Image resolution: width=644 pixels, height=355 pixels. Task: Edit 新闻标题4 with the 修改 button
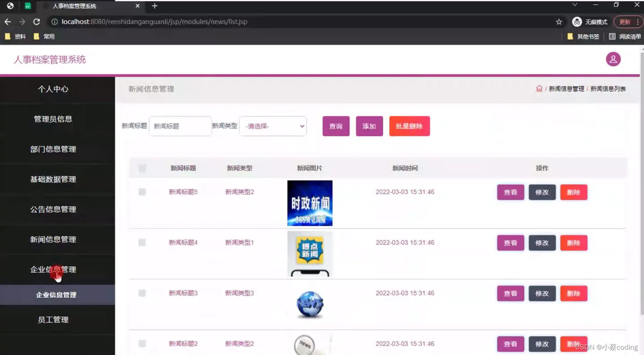[x=542, y=243]
